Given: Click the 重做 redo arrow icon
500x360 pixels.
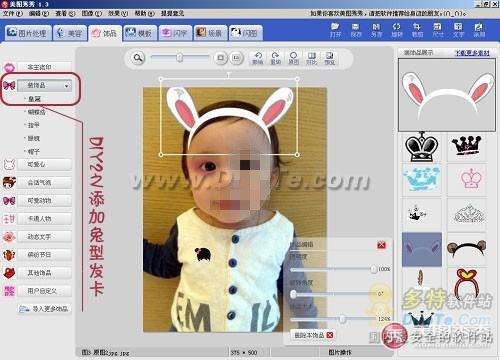Looking at the screenshot, I should pos(275,58).
